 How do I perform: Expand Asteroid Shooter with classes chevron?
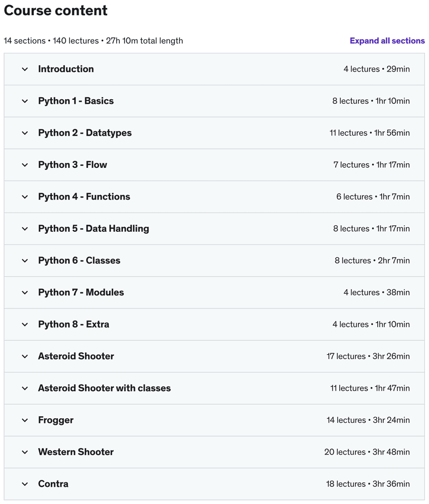(x=25, y=388)
